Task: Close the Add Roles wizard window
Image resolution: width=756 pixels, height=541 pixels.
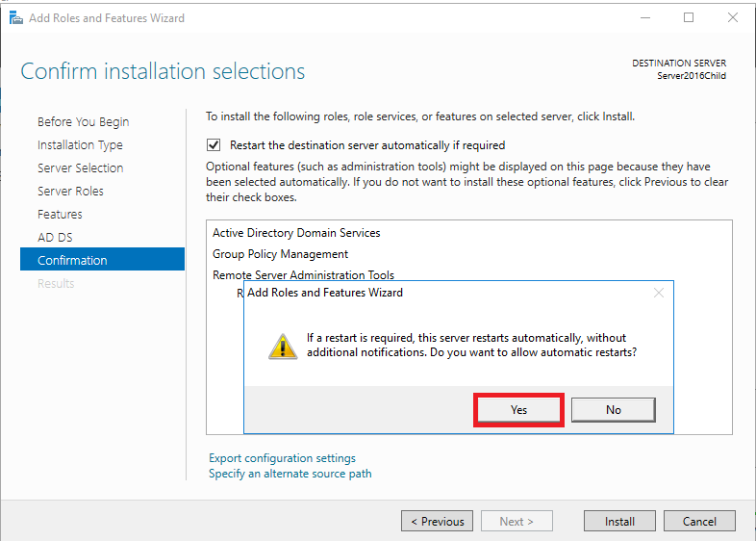Action: click(x=732, y=18)
